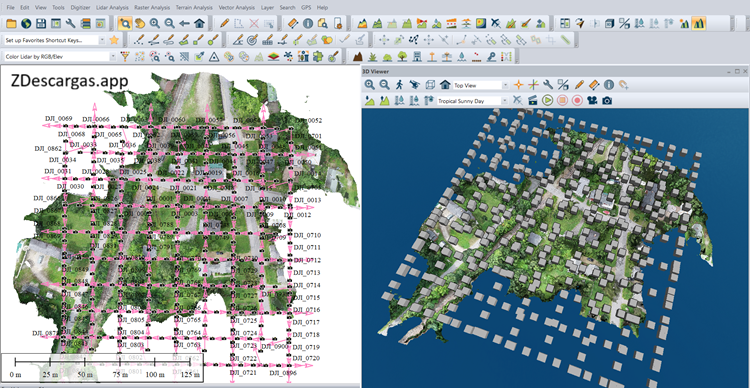The image size is (750, 388).
Task: Click the video camera icon in 3D Viewer
Action: 592,100
